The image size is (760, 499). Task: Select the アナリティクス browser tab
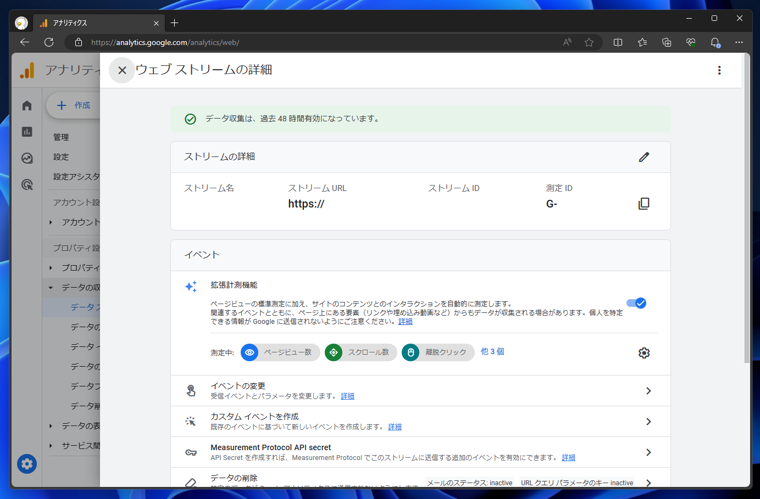[x=99, y=23]
